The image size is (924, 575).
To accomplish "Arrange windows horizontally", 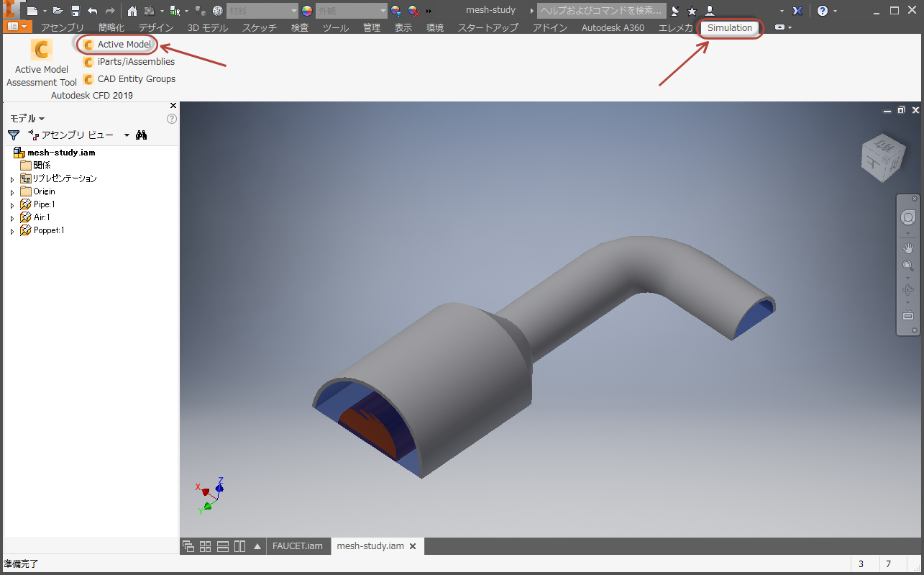I will coord(223,546).
